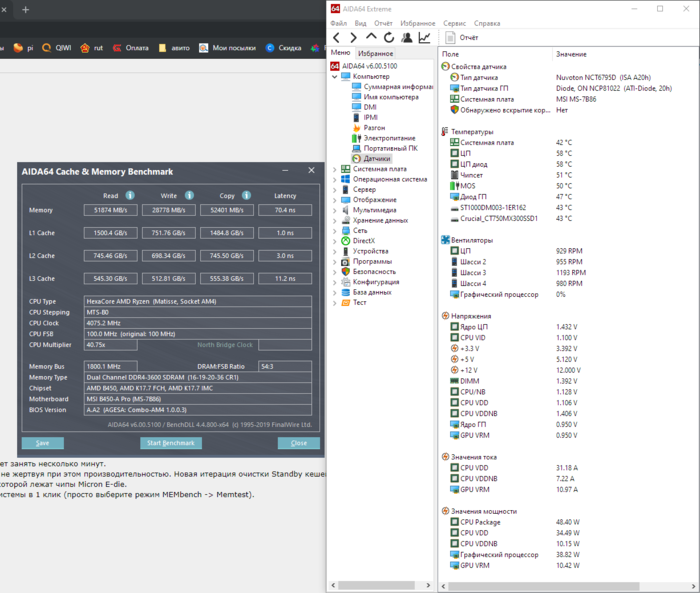Image resolution: width=700 pixels, height=593 pixels.
Task: Select Чипсет temperature row
Action: click(511, 175)
